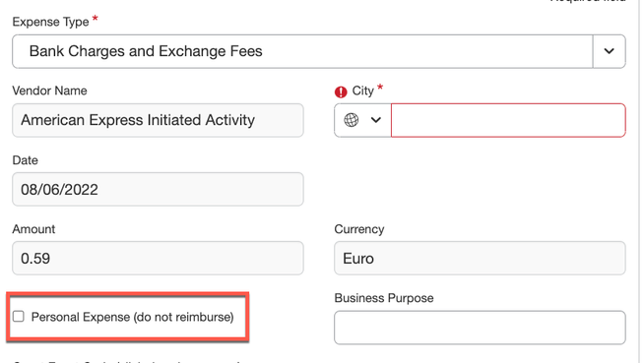The image size is (644, 363).
Task: Click the Date label
Action: click(x=25, y=160)
